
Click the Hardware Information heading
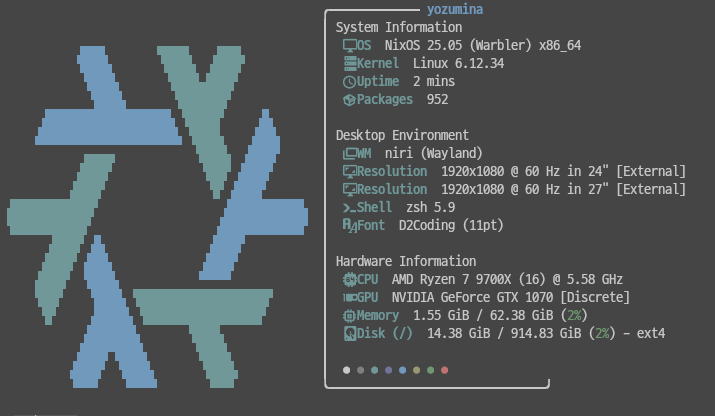click(x=406, y=261)
